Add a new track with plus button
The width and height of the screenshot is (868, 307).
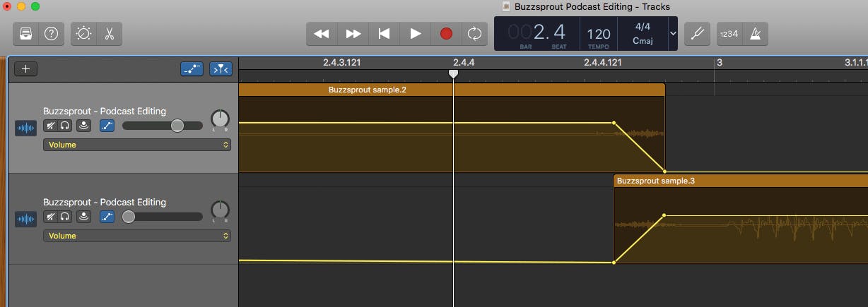pos(26,68)
